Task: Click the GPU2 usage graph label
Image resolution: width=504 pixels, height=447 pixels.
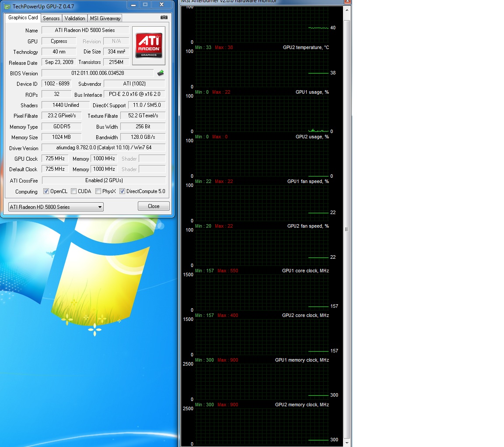Action: point(312,137)
